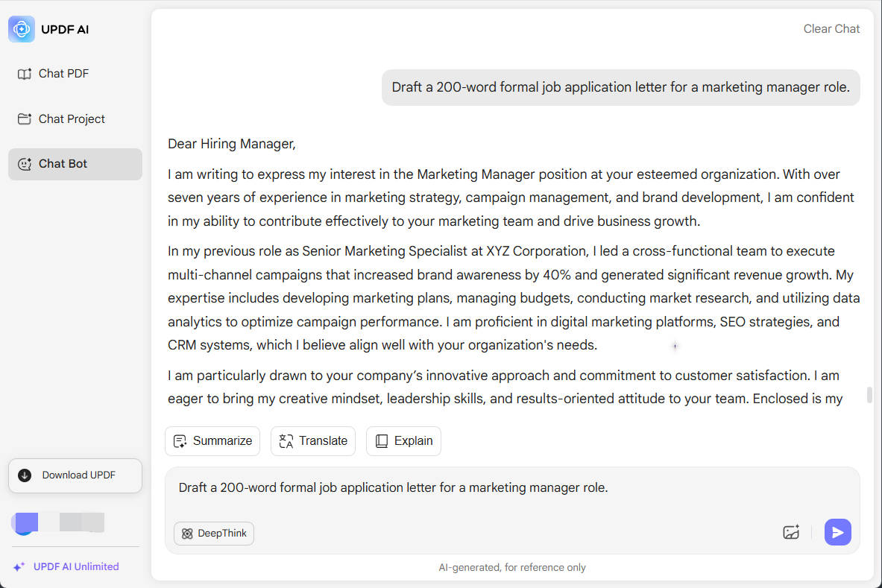Click the Chat Bot smiley icon
The image size is (882, 588).
pos(24,164)
